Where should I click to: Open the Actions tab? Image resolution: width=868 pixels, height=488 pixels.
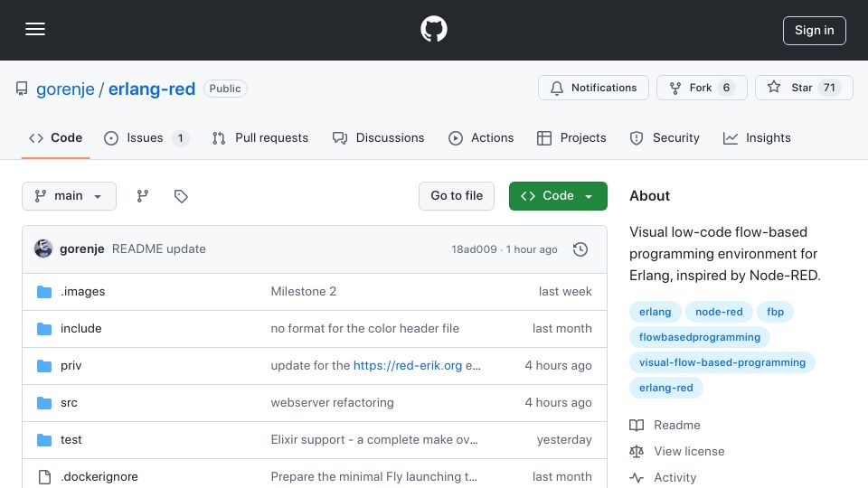click(480, 137)
